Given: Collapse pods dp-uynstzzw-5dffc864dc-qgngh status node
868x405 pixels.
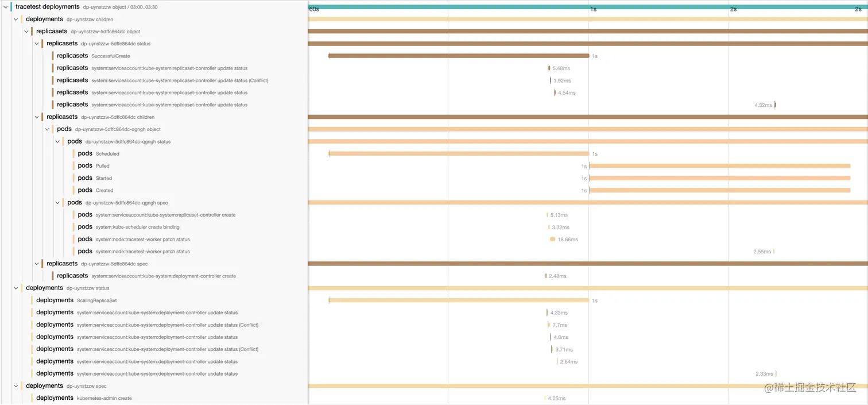Looking at the screenshot, I should [57, 141].
